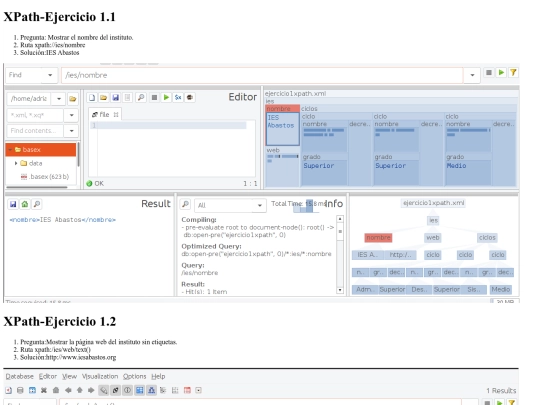Click the Editor search magnifier icon
The width and height of the screenshot is (540, 405).
click(141, 97)
